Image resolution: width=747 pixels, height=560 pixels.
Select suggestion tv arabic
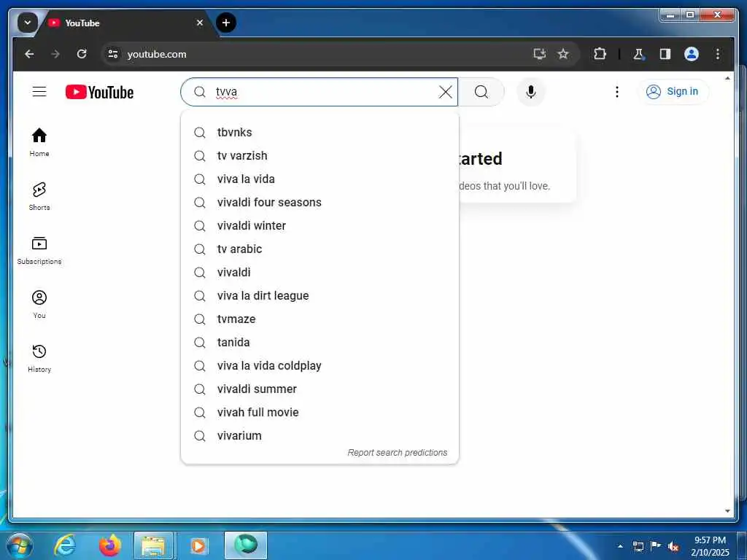point(320,249)
